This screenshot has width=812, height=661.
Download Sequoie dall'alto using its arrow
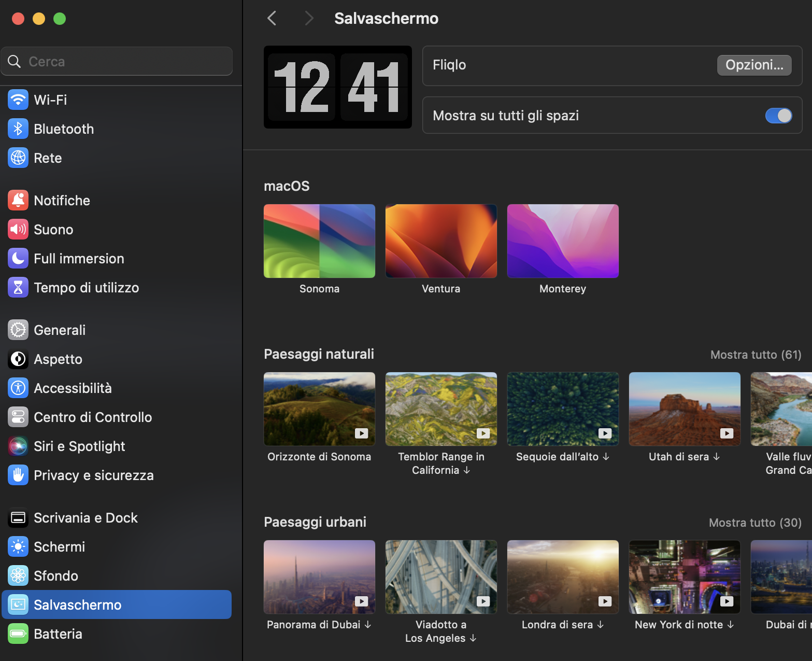606,457
